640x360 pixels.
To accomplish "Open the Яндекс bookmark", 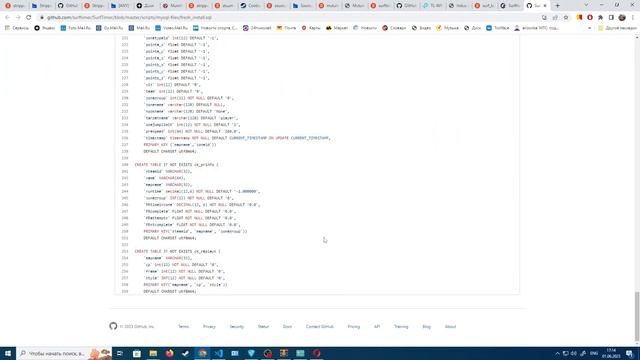I will pyautogui.click(x=45, y=28).
